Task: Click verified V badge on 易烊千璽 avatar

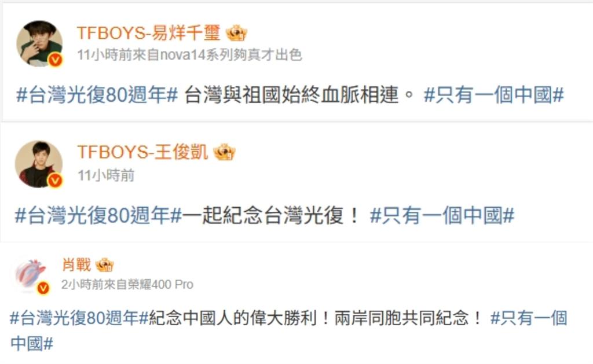Action: 56,60
